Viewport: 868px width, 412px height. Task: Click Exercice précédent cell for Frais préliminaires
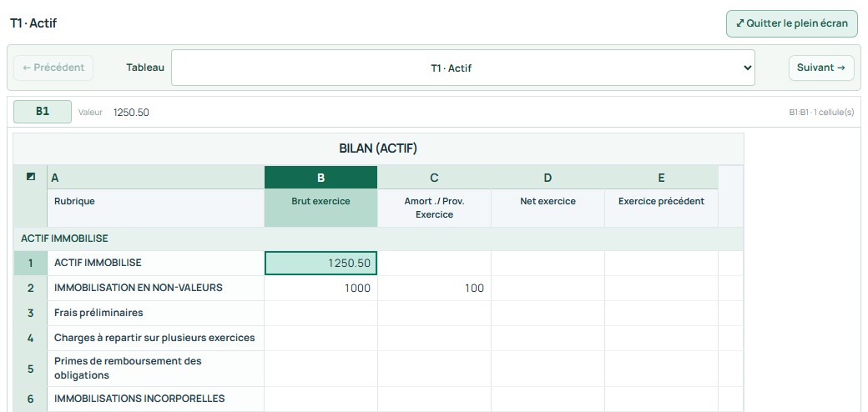[662, 313]
